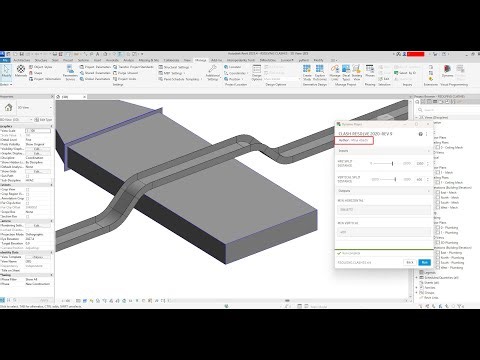Switch to the Annotate ribbon tab
The height and width of the screenshot is (360, 480).
112,60
